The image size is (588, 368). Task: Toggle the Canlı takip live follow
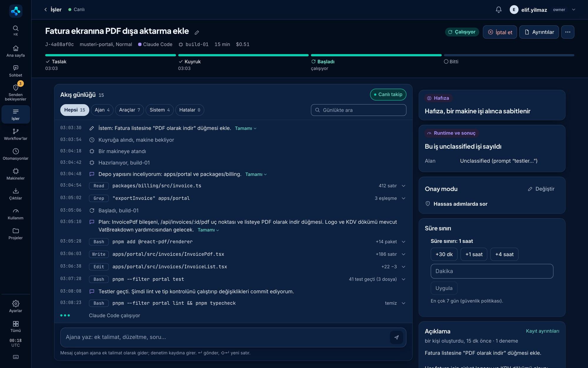coord(388,95)
